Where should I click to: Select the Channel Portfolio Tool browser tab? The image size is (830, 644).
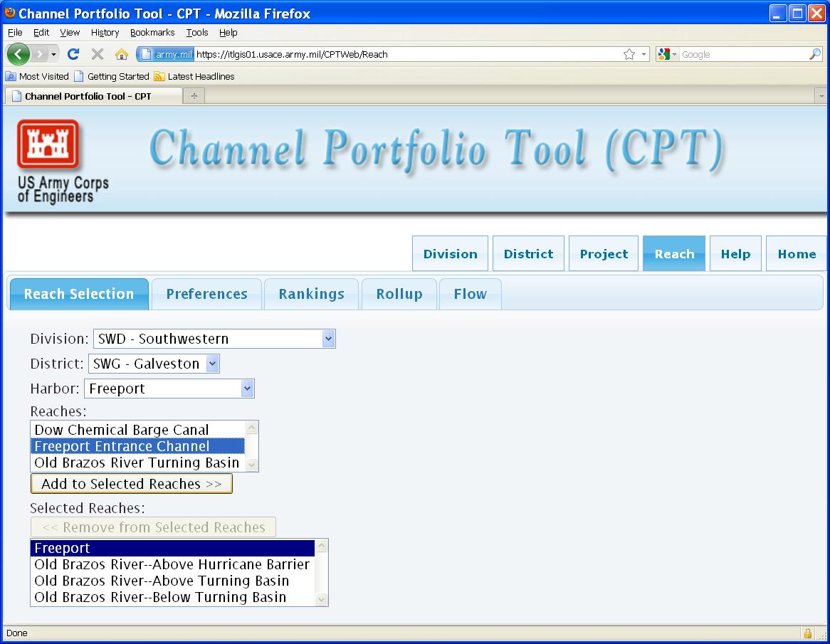click(x=93, y=96)
